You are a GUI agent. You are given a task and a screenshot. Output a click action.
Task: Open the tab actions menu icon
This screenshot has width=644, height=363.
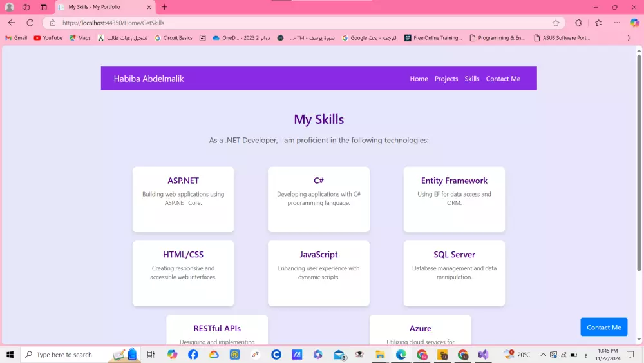tap(44, 7)
